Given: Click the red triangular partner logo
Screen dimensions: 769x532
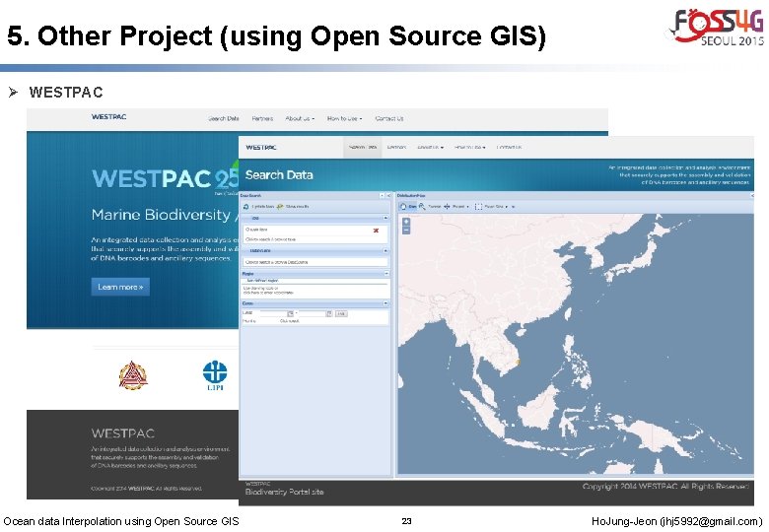Looking at the screenshot, I should click(133, 375).
